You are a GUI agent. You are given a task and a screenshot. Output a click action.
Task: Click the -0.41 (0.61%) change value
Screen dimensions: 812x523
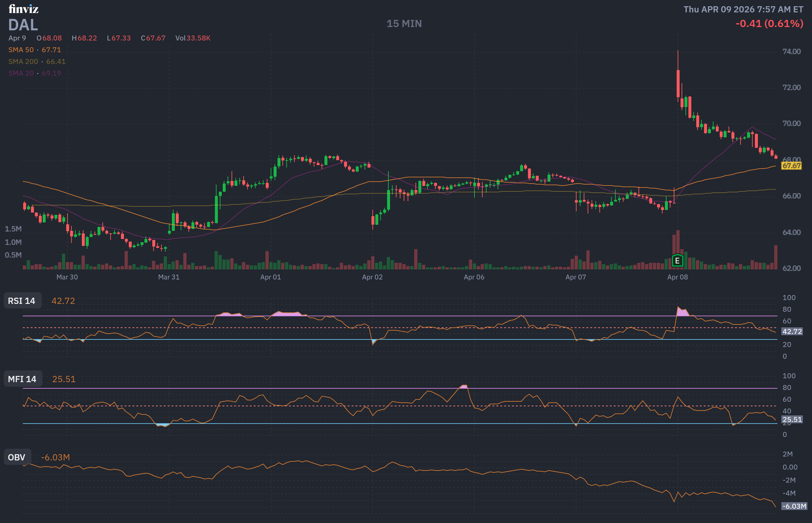click(769, 24)
